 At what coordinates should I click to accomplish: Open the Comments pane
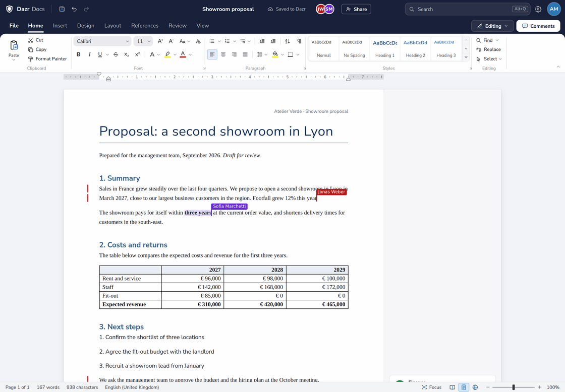pos(538,26)
